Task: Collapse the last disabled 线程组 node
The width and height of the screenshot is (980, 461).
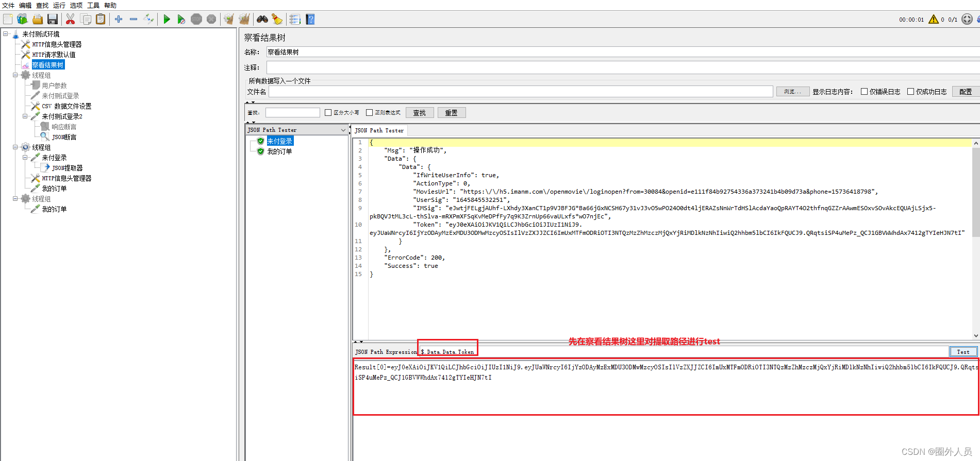Action: (15, 199)
